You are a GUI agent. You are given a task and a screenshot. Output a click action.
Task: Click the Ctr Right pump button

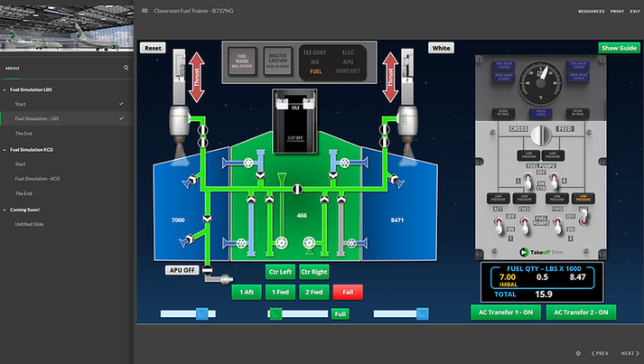click(314, 272)
